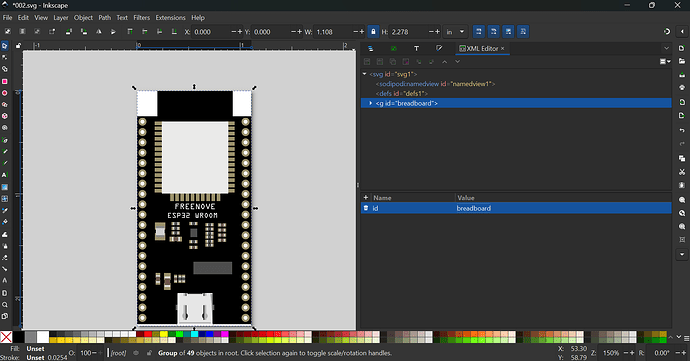Open the units dropdown showing in
The height and width of the screenshot is (361, 690).
[455, 32]
